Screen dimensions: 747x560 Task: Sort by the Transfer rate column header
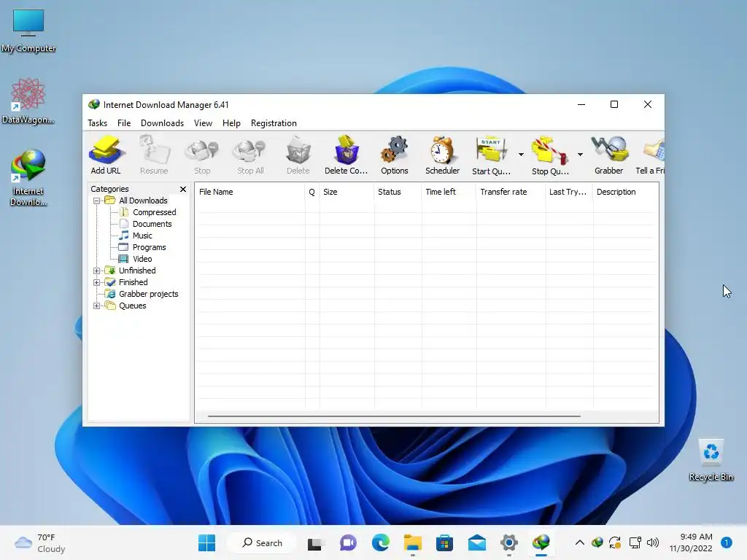click(x=511, y=192)
